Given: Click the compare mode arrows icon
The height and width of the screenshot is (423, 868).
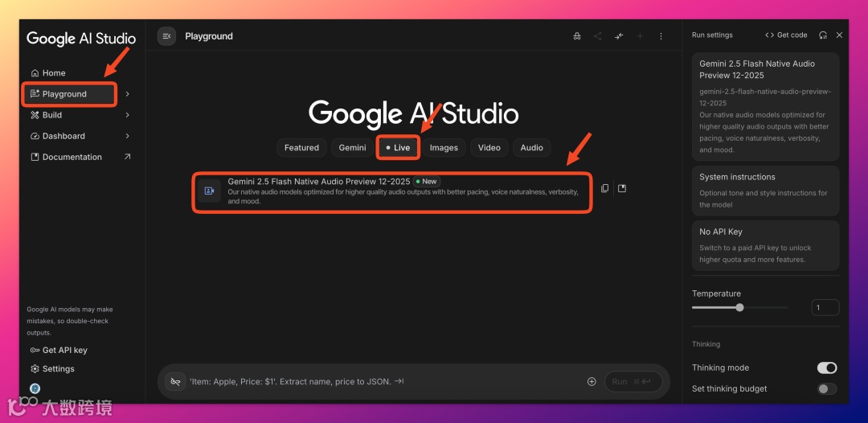Looking at the screenshot, I should coord(619,36).
